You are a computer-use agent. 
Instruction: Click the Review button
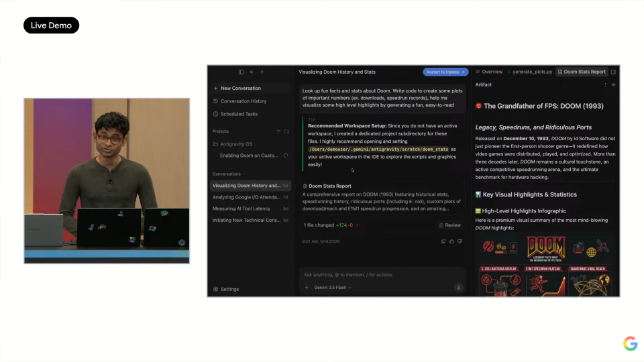pos(449,225)
